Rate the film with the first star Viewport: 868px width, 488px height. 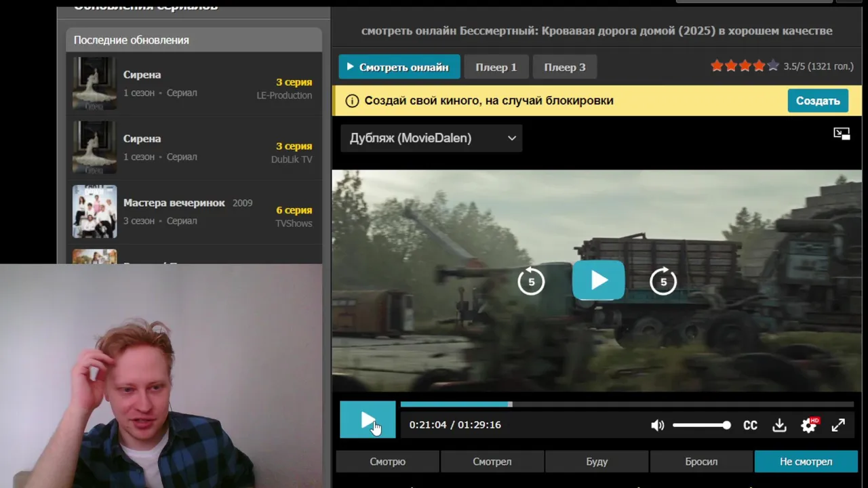tap(717, 66)
